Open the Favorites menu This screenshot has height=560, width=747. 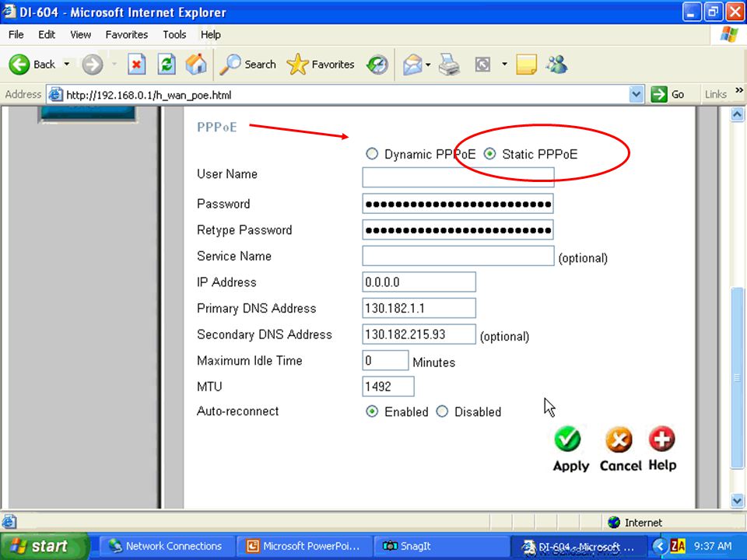coord(127,35)
